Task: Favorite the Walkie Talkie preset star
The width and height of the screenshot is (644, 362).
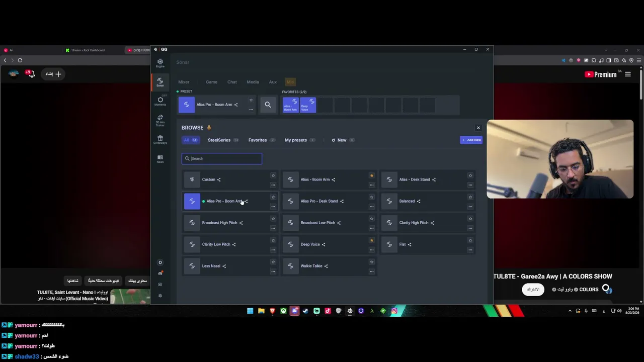Action: tap(372, 262)
